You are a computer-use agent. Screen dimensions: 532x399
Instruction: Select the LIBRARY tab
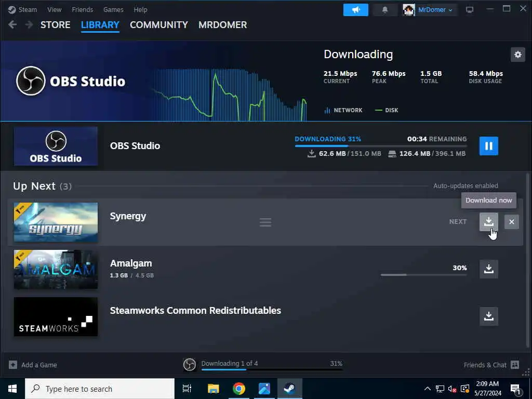tap(100, 25)
